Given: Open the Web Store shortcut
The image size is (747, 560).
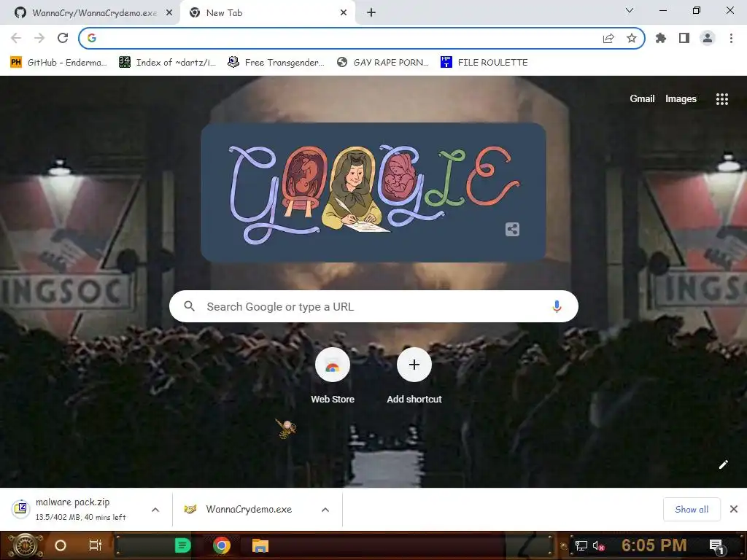Looking at the screenshot, I should (333, 376).
